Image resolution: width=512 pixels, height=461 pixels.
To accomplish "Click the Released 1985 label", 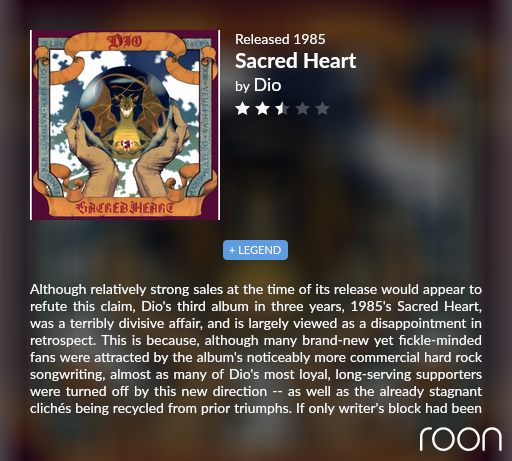I will tap(280, 39).
